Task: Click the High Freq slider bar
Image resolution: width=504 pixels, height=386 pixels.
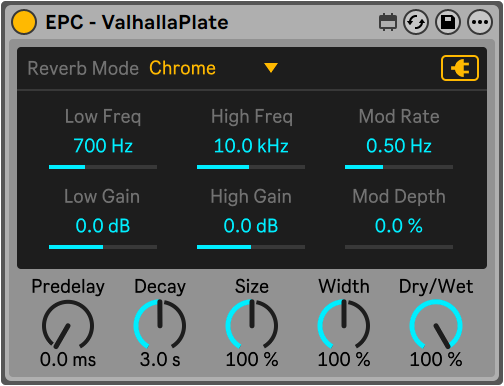Action: [x=251, y=167]
